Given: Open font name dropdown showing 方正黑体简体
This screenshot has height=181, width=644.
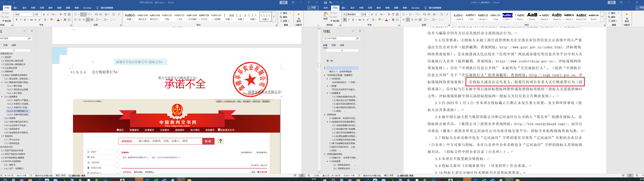Looking at the screenshot, I should click(x=360, y=14).
